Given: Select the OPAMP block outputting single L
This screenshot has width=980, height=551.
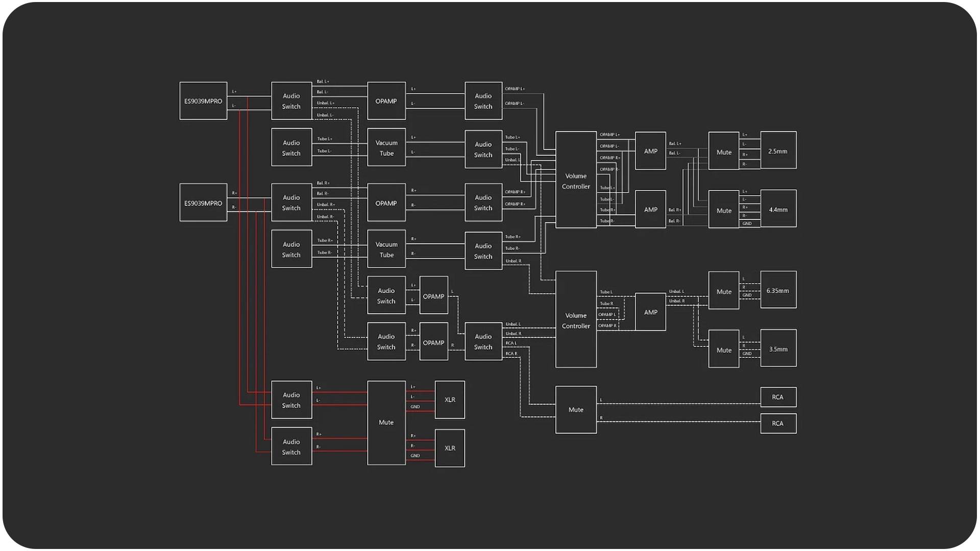Looking at the screenshot, I should [x=433, y=296].
